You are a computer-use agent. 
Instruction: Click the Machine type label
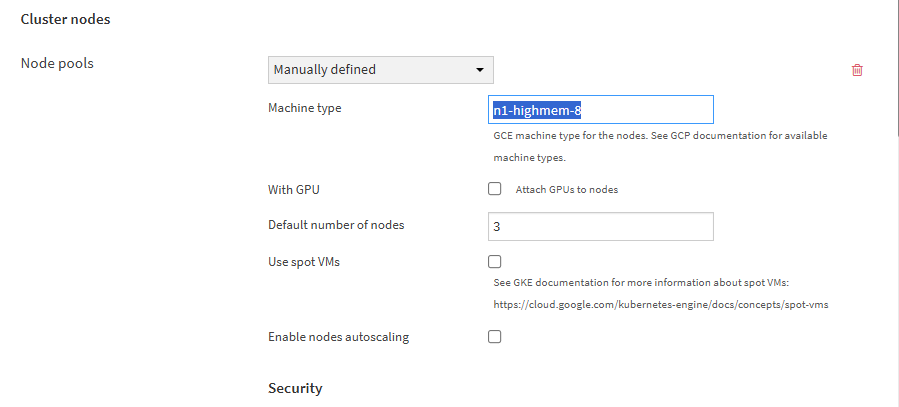point(305,108)
